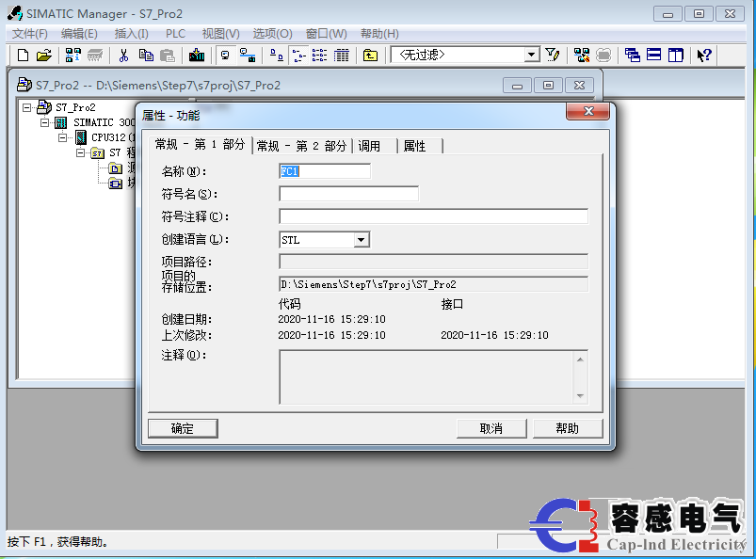Viewport: 756px width, 559px height.
Task: Open the 窗口(W) menu
Action: tap(326, 34)
